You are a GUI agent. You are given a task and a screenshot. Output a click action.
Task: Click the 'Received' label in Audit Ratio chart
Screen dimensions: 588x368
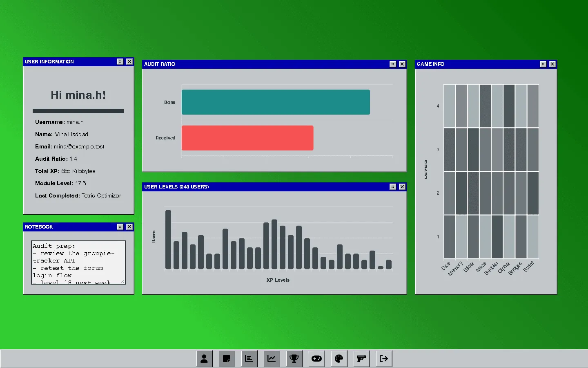pyautogui.click(x=165, y=138)
